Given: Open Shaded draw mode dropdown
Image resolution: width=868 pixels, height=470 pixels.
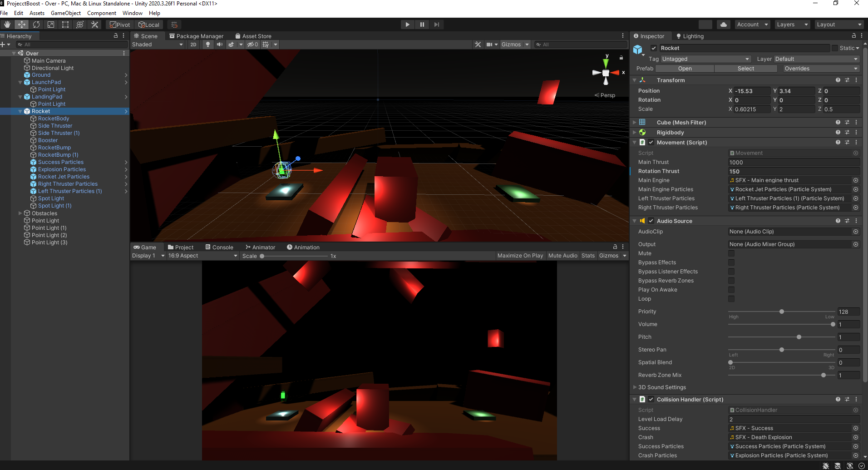Looking at the screenshot, I should tap(158, 45).
